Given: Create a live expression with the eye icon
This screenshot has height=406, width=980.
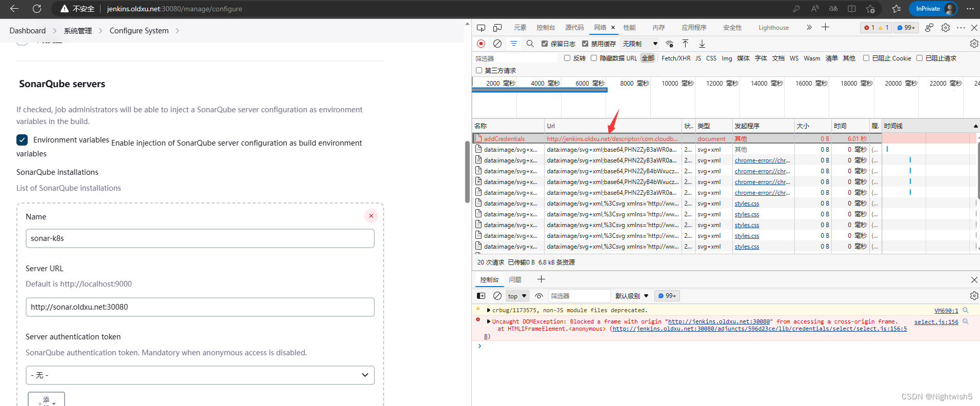Looking at the screenshot, I should [x=539, y=296].
